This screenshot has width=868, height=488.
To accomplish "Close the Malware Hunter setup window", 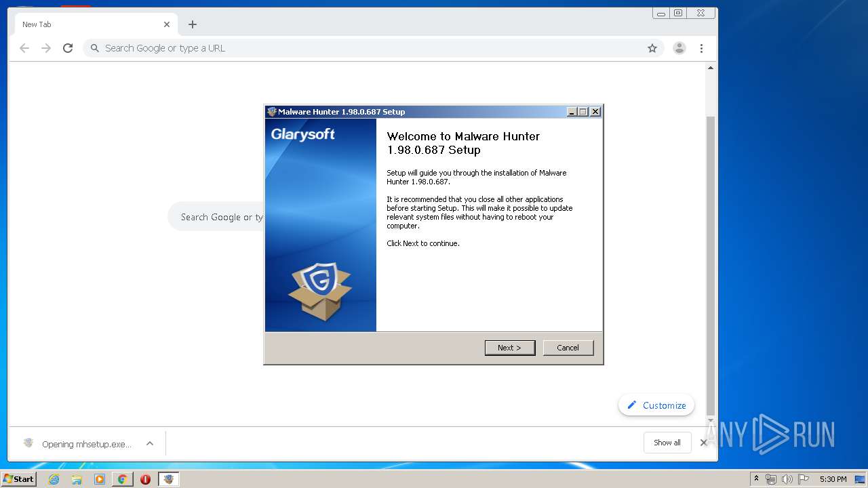I will click(x=595, y=112).
